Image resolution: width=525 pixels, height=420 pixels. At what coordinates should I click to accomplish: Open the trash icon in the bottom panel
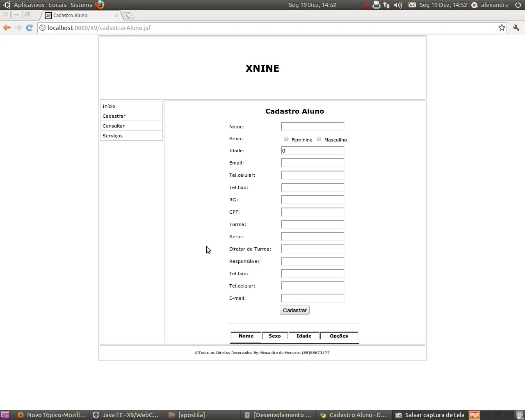(519, 415)
